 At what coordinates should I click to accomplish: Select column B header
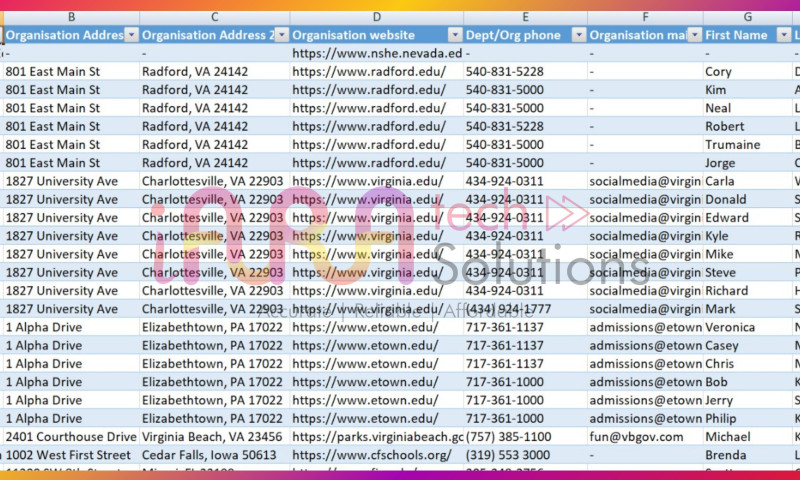71,17
